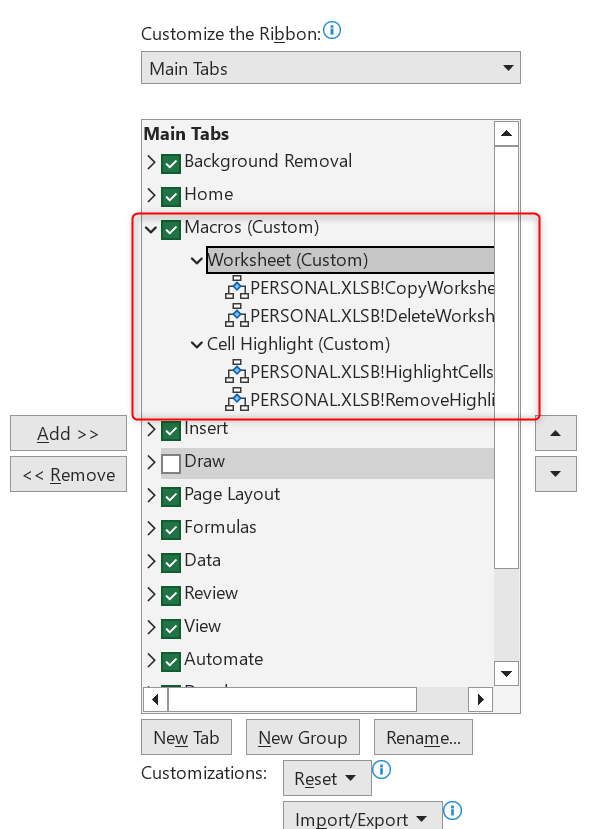Select the Cell Highlight (Custom) group

pyautogui.click(x=298, y=344)
